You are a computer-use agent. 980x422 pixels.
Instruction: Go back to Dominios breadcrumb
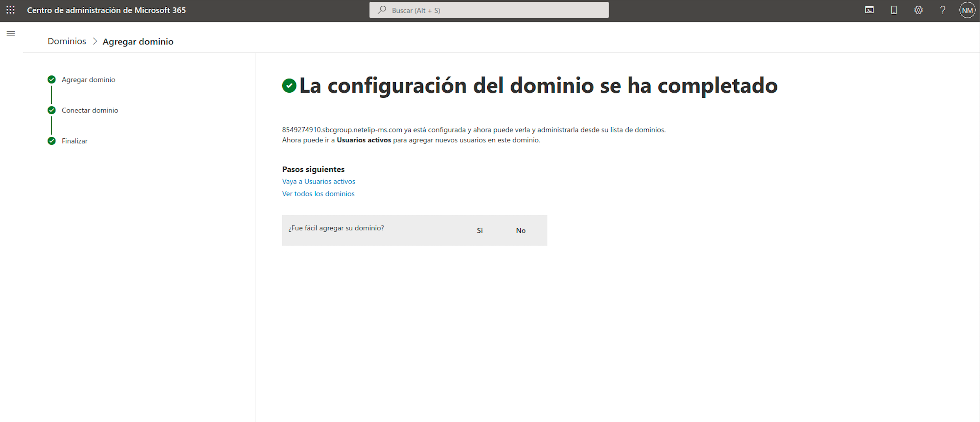click(67, 41)
